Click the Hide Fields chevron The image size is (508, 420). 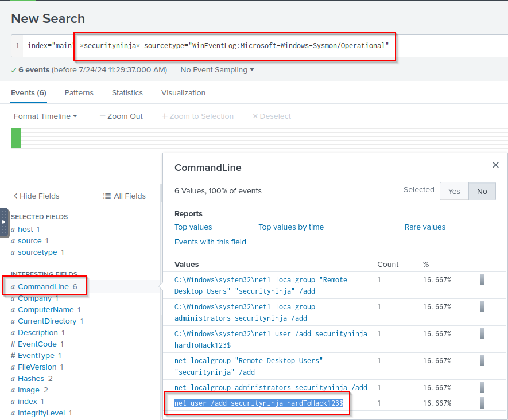(15, 196)
